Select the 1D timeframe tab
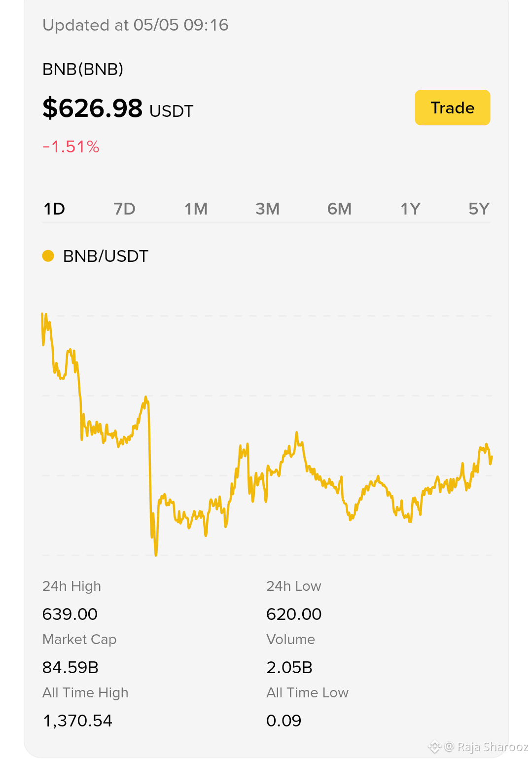The height and width of the screenshot is (759, 532). point(54,209)
